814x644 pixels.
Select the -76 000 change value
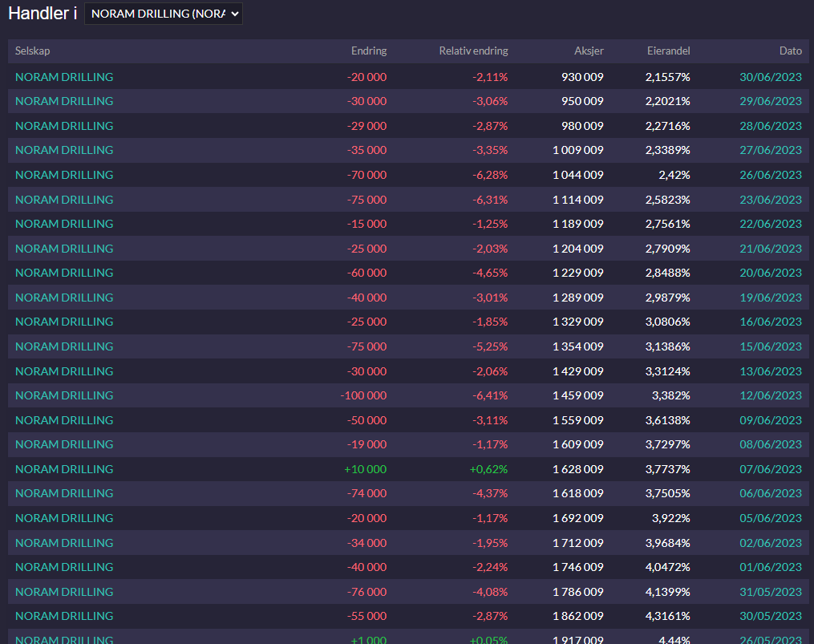(367, 592)
